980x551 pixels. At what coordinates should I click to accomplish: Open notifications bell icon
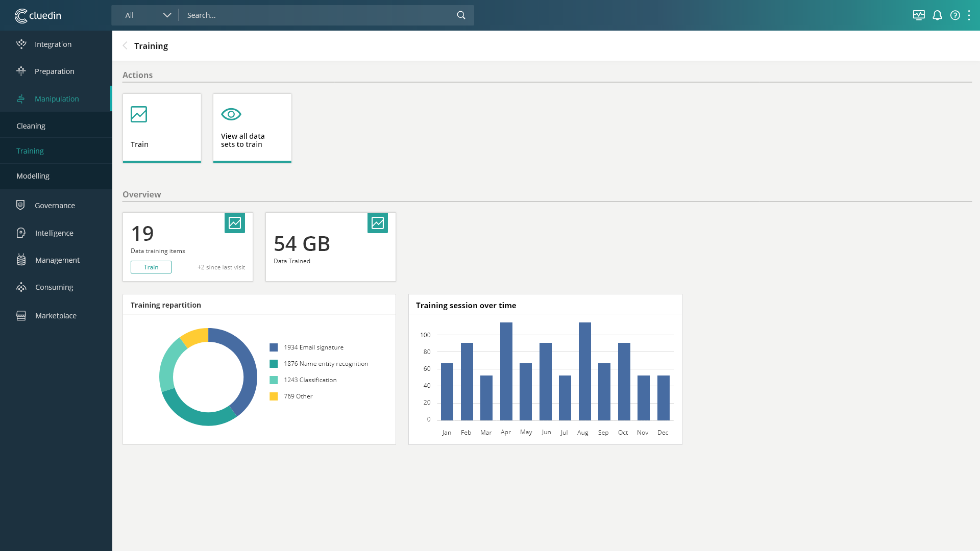pos(937,15)
